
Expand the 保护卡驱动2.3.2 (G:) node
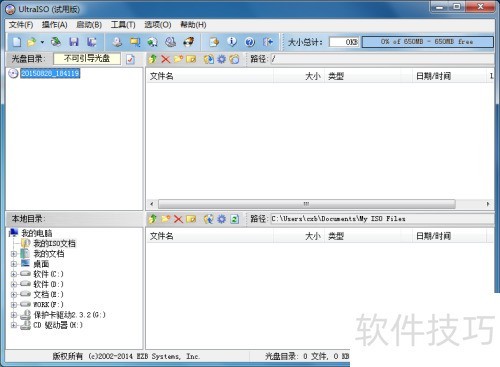14,315
